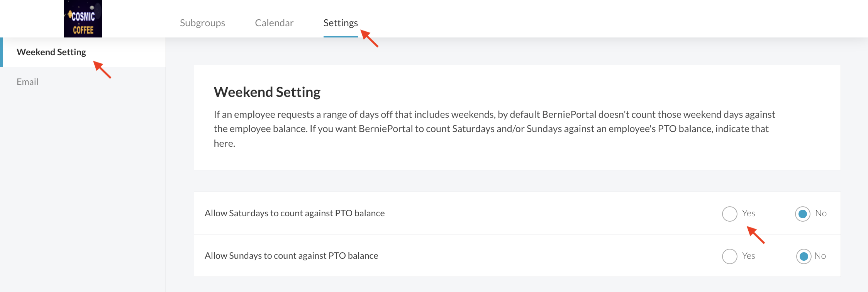Image resolution: width=868 pixels, height=292 pixels.
Task: Enable the Yes radio button for Saturdays
Action: pyautogui.click(x=729, y=214)
